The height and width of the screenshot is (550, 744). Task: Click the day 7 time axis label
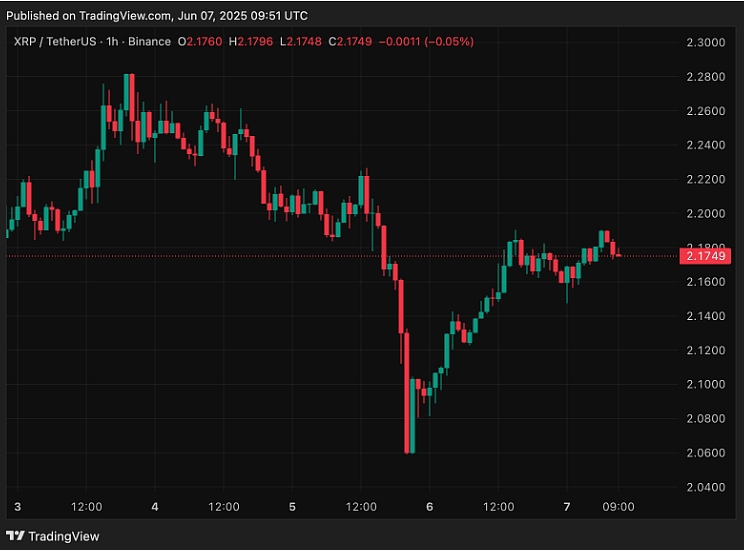click(567, 507)
